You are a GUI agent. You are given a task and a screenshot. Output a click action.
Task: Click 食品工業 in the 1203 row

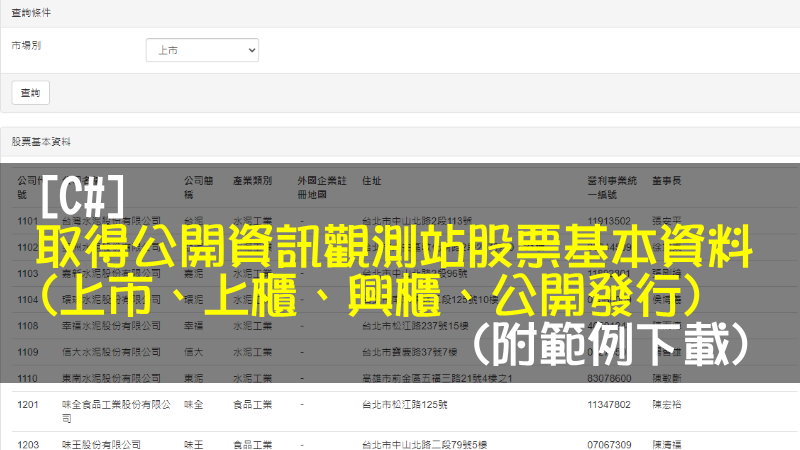coord(252,445)
